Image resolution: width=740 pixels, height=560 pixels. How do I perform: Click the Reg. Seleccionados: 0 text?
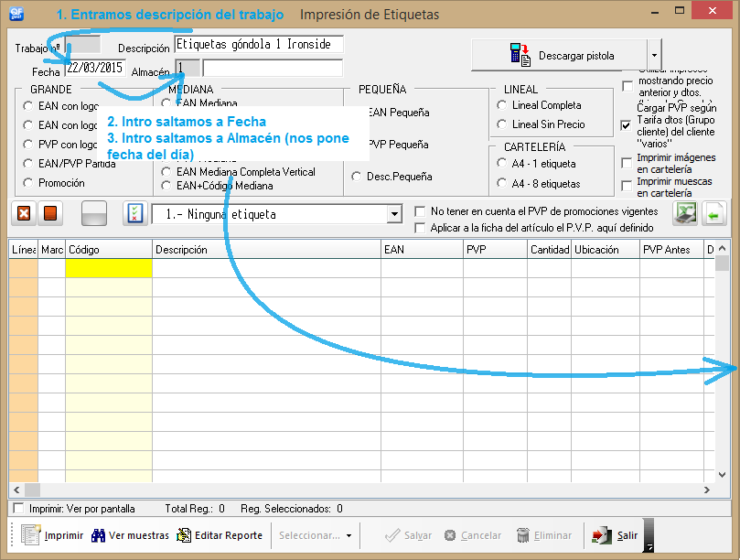(292, 509)
